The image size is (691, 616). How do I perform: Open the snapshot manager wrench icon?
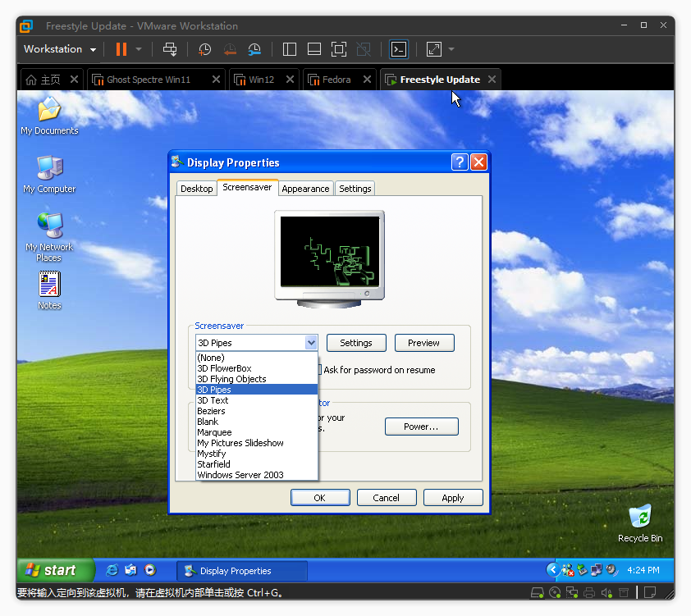[254, 49]
